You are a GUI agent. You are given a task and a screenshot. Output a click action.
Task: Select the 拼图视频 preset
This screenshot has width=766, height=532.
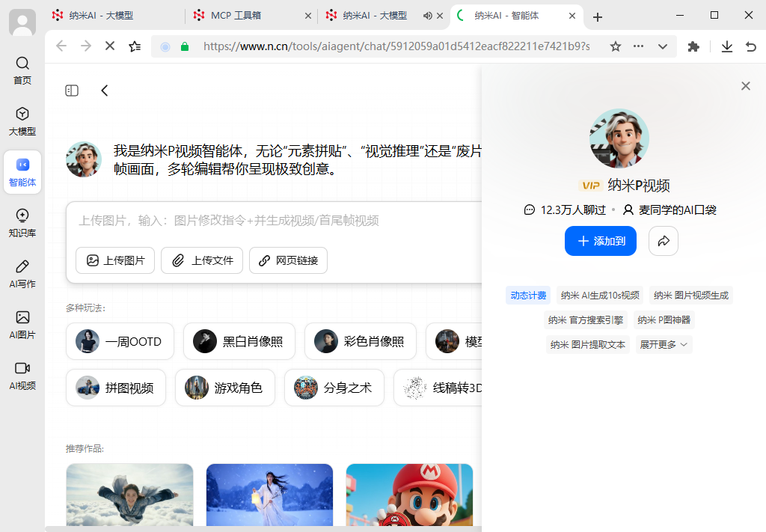(116, 388)
